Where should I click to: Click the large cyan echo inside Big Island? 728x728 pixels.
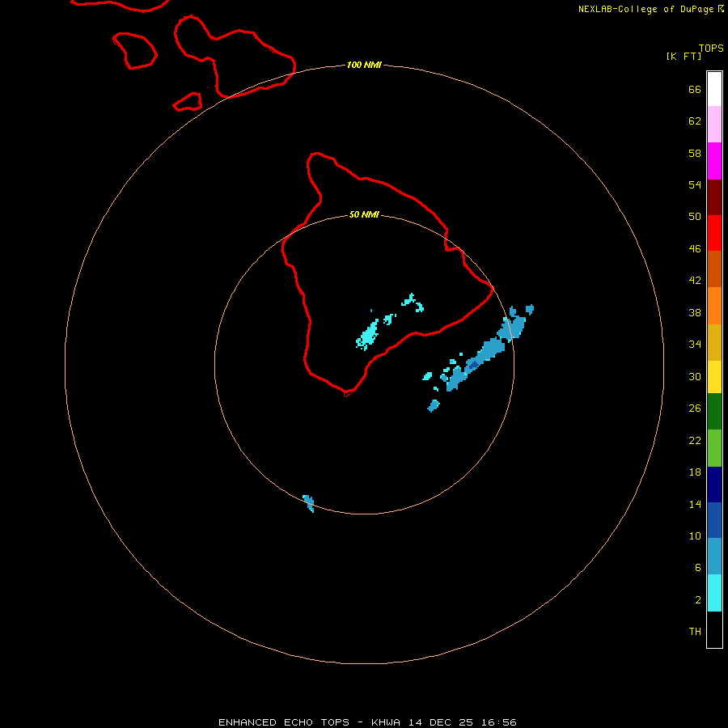(368, 335)
